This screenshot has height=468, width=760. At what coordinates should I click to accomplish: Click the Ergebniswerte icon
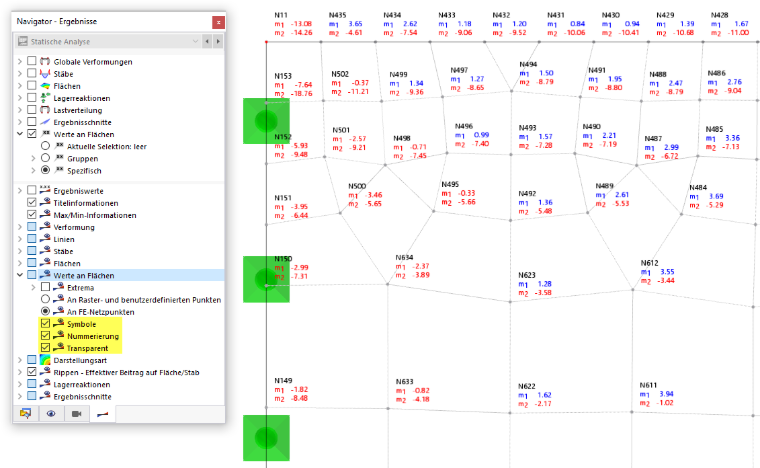tap(45, 190)
